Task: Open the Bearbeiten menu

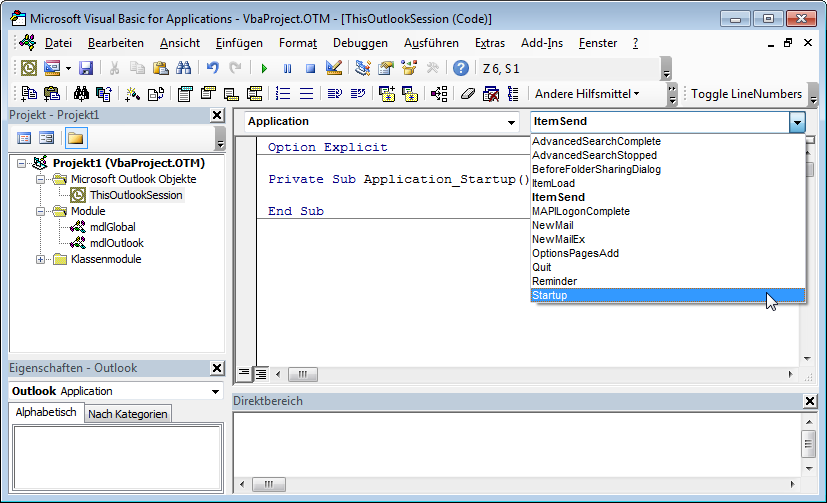Action: click(116, 43)
